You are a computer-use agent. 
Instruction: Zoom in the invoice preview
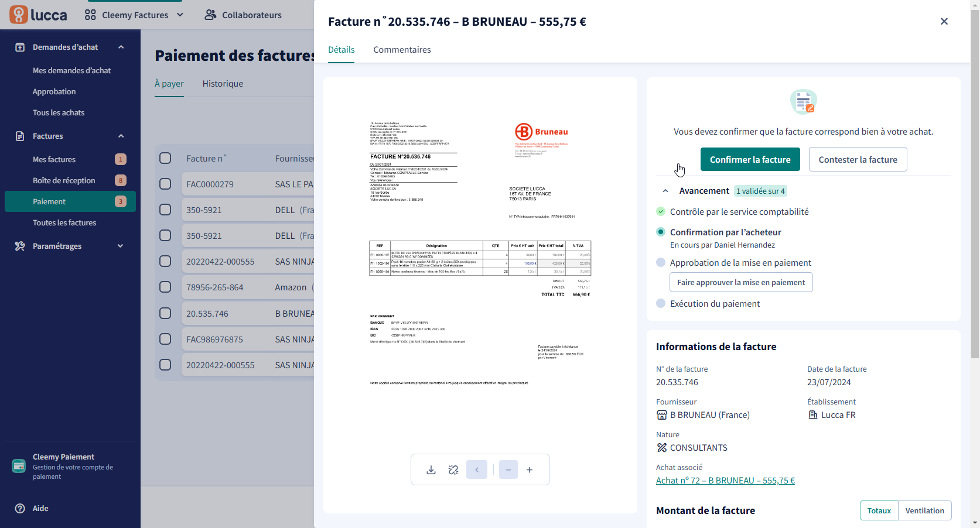(530, 469)
